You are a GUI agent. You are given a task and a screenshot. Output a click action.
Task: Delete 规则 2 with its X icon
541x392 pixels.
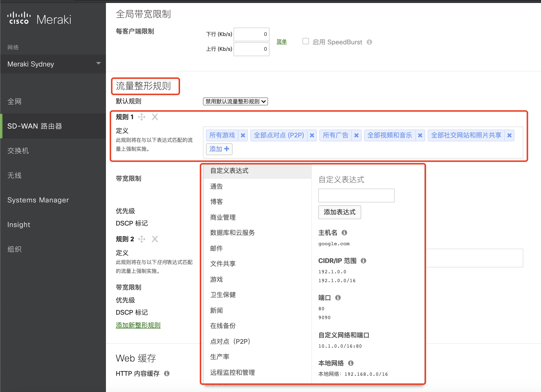coord(155,239)
